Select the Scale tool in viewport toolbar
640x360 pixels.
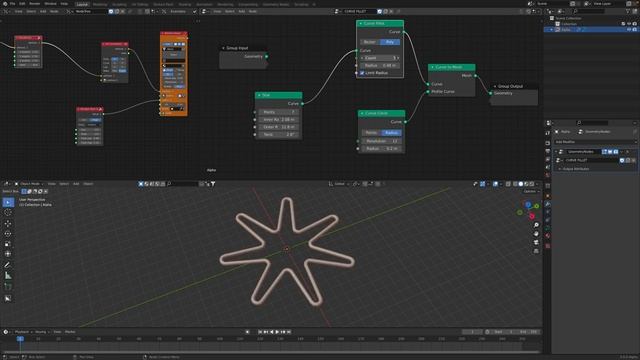(x=8, y=244)
